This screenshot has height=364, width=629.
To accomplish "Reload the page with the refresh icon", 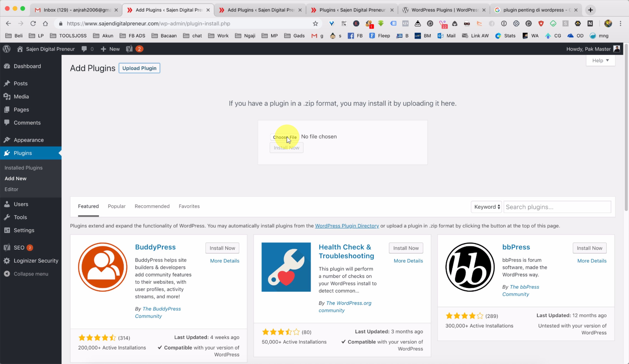I will point(33,23).
